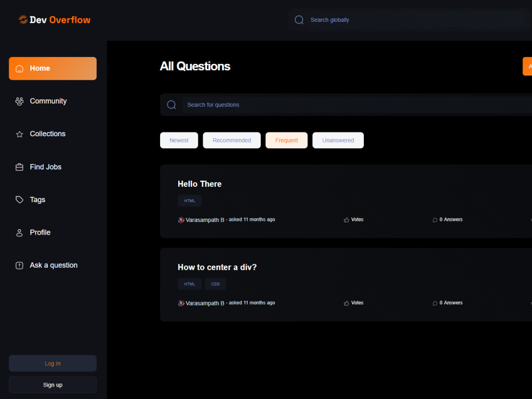Click the CSS tag badge
This screenshot has height=399, width=532.
coord(215,284)
